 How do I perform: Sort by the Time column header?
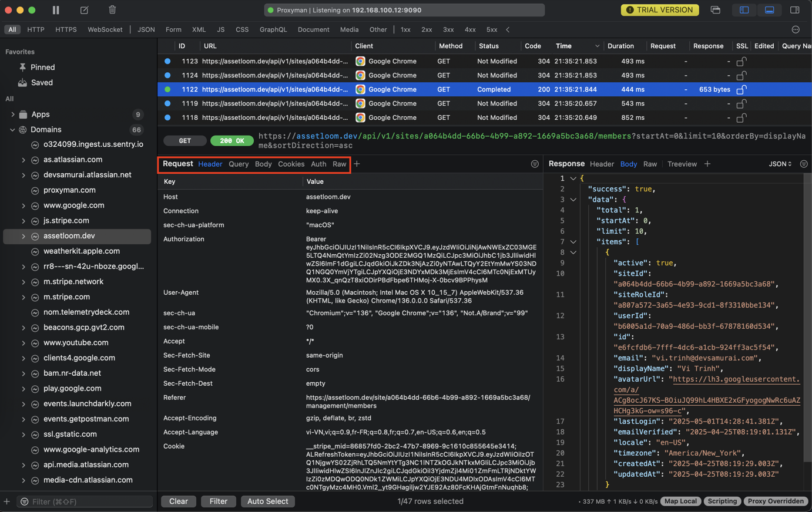[563, 46]
